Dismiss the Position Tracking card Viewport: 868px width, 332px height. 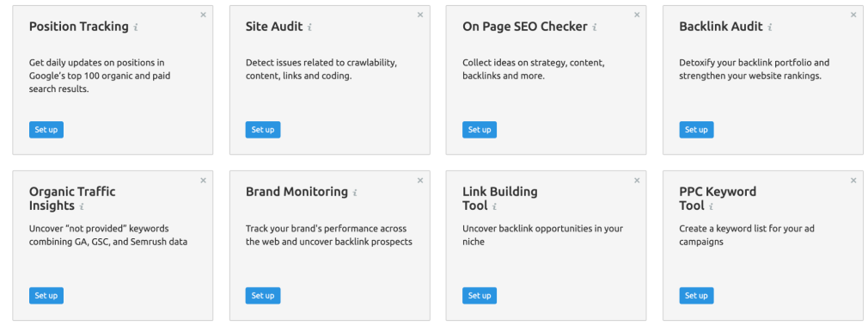[x=203, y=15]
